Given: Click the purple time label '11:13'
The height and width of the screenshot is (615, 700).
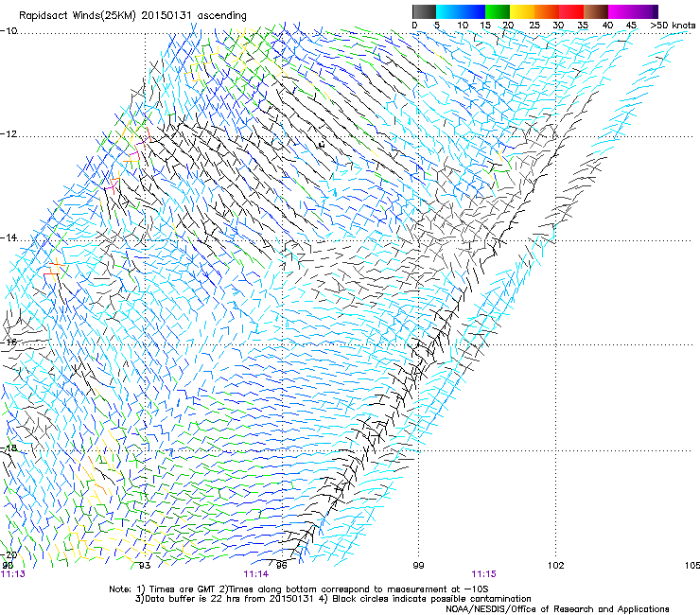Looking at the screenshot, I should point(13,574).
